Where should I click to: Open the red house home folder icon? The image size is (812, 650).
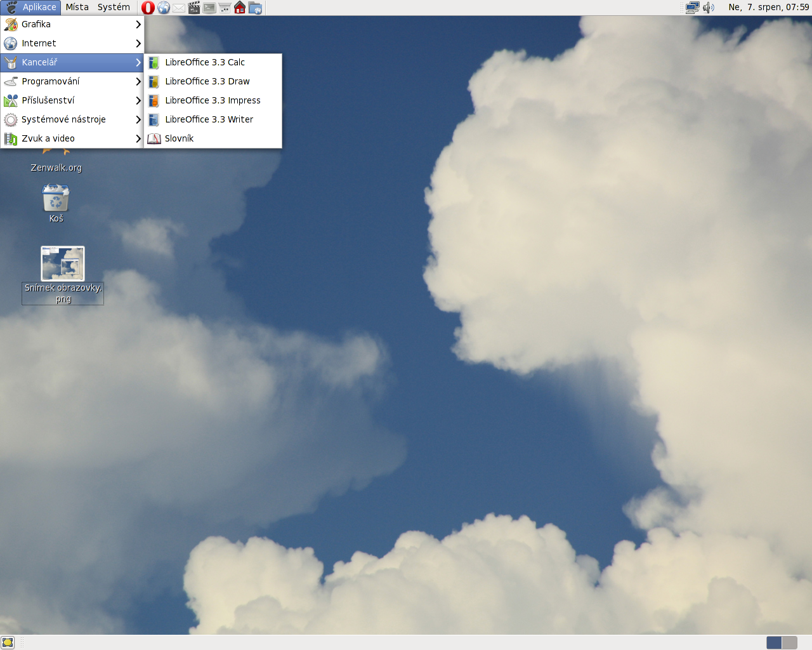pos(240,8)
